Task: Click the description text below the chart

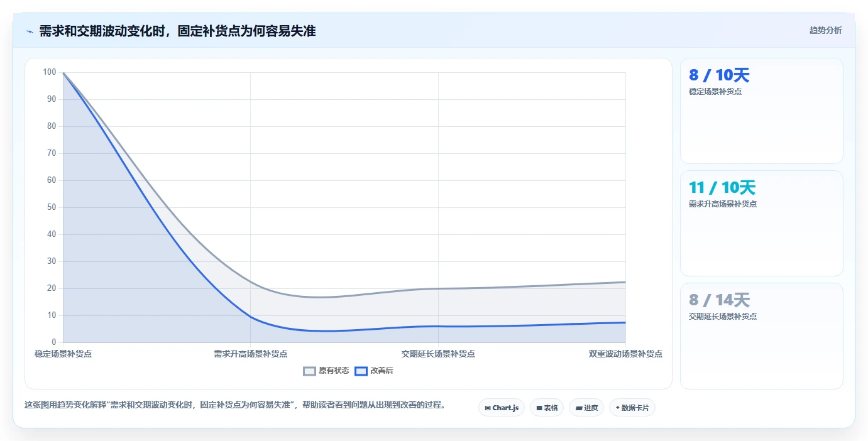Action: 234,405
